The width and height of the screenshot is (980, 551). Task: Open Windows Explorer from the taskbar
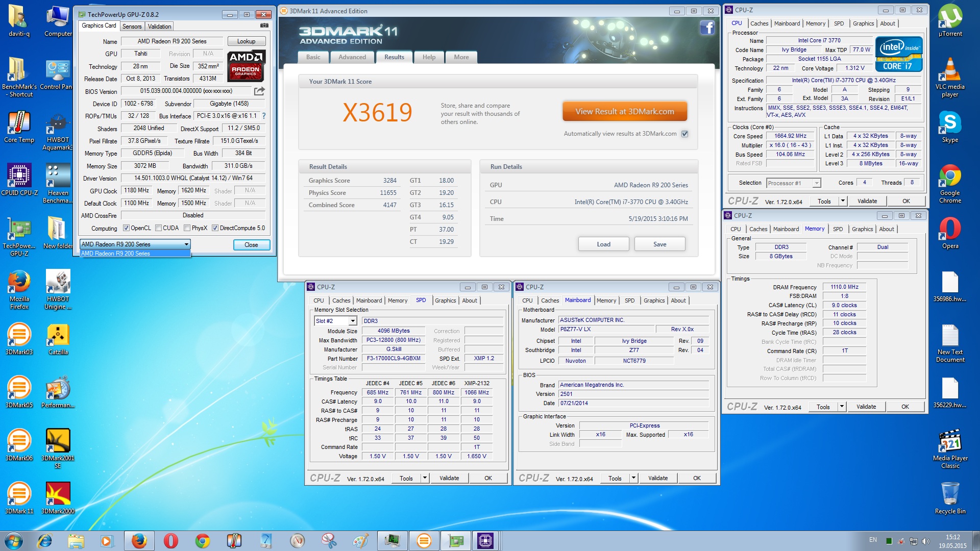point(76,541)
